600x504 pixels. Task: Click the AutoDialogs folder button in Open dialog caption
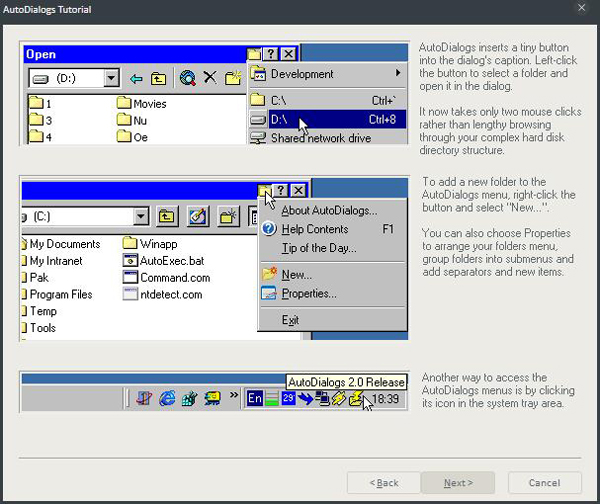tap(254, 54)
